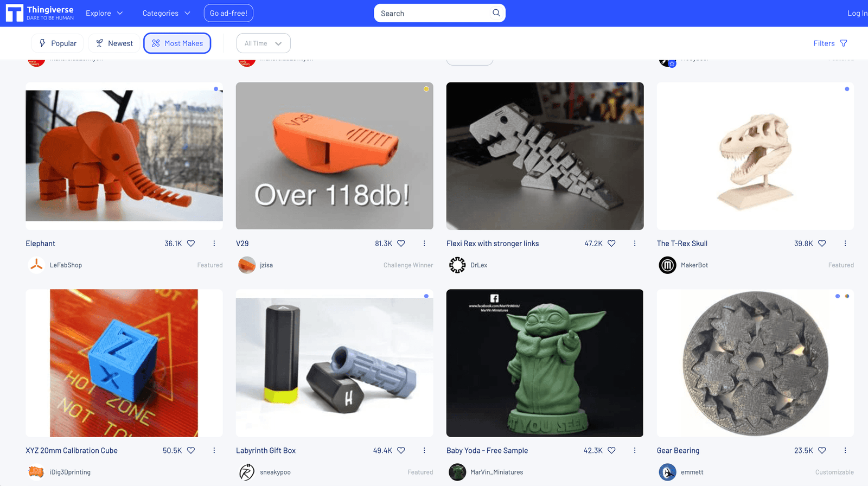Click the emmett username

coord(692,472)
